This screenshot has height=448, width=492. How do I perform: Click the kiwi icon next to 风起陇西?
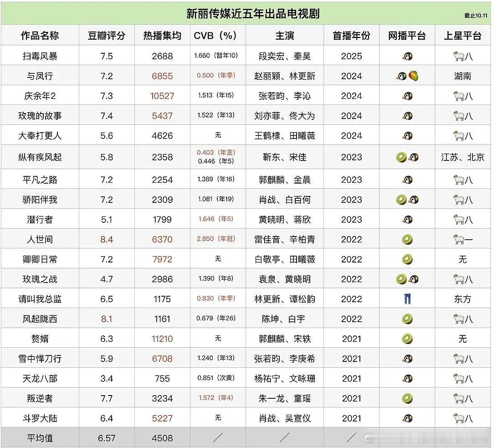point(406,318)
